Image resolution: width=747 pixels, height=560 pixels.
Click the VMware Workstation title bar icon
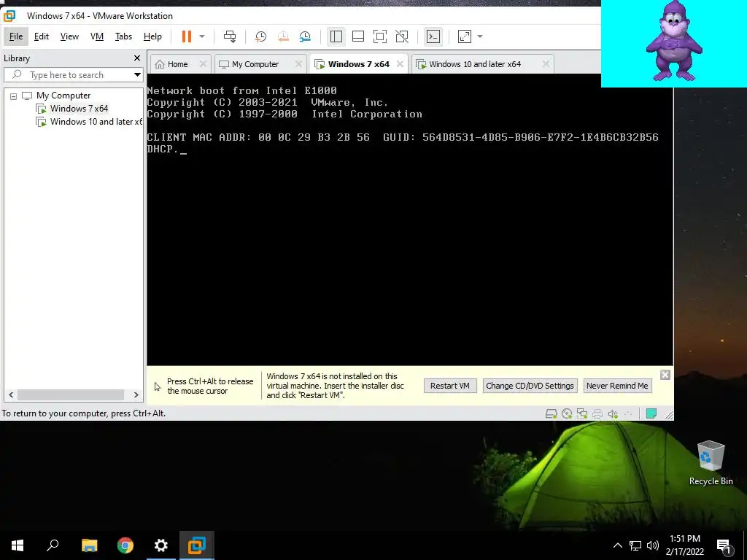coord(9,16)
